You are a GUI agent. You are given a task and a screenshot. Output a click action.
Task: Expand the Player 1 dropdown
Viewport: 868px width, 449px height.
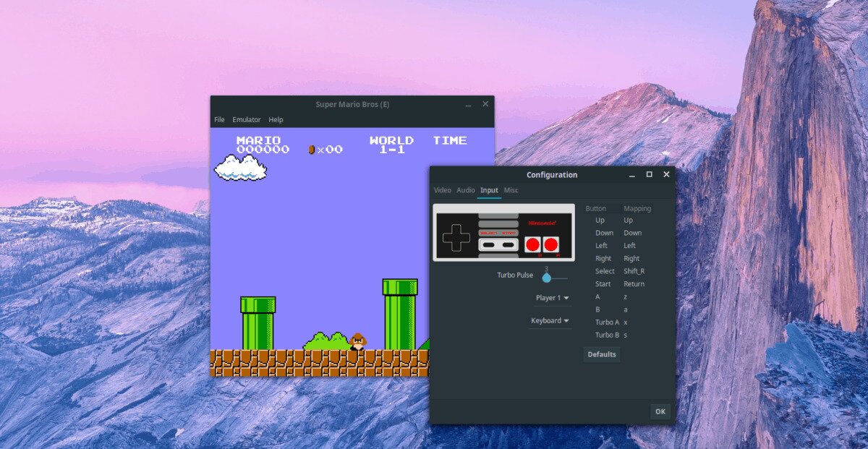[x=552, y=298]
